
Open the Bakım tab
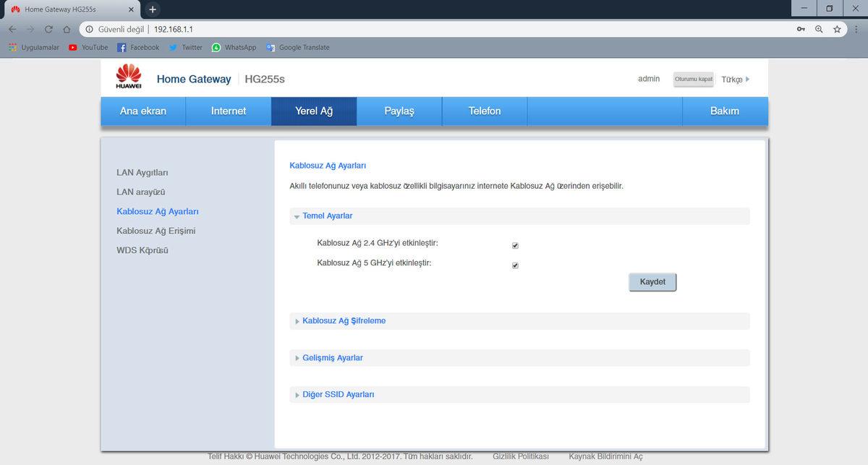(x=725, y=111)
